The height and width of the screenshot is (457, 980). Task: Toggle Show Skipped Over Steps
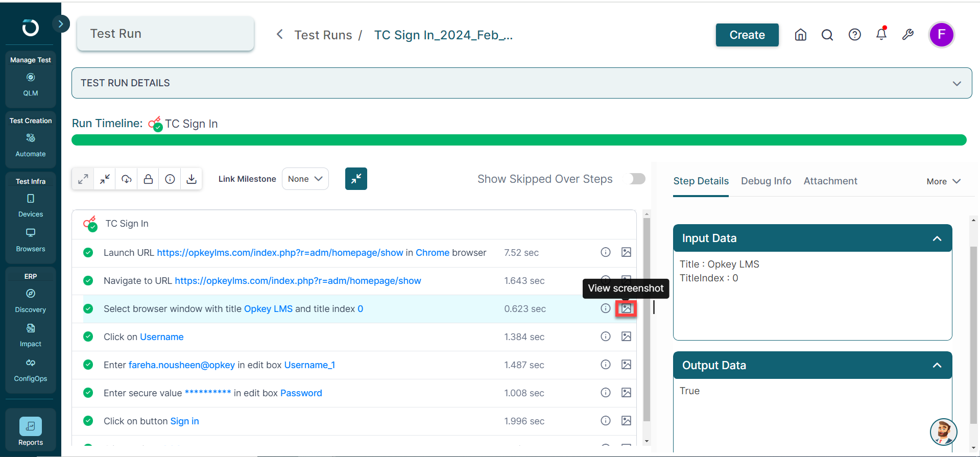point(637,179)
